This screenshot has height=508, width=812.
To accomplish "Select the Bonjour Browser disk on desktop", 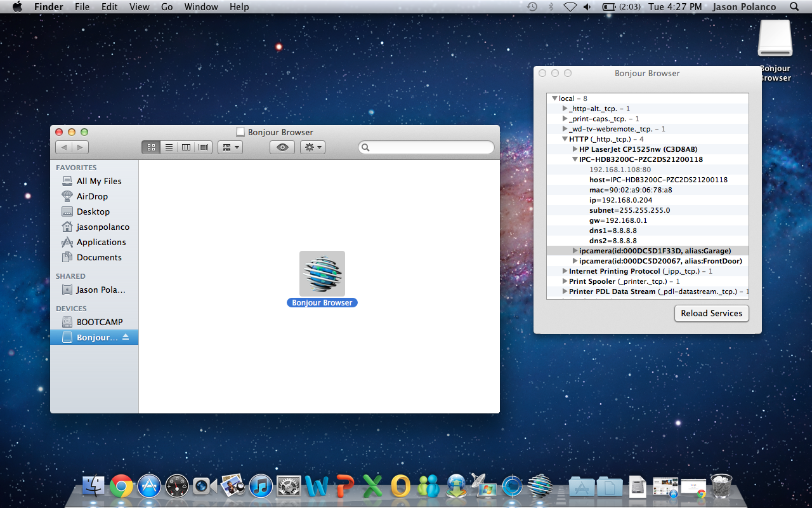I will [x=775, y=39].
